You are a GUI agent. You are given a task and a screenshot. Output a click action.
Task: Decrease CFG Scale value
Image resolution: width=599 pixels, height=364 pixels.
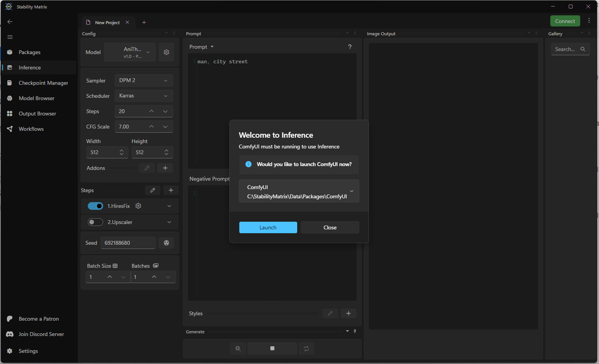pyautogui.click(x=165, y=127)
